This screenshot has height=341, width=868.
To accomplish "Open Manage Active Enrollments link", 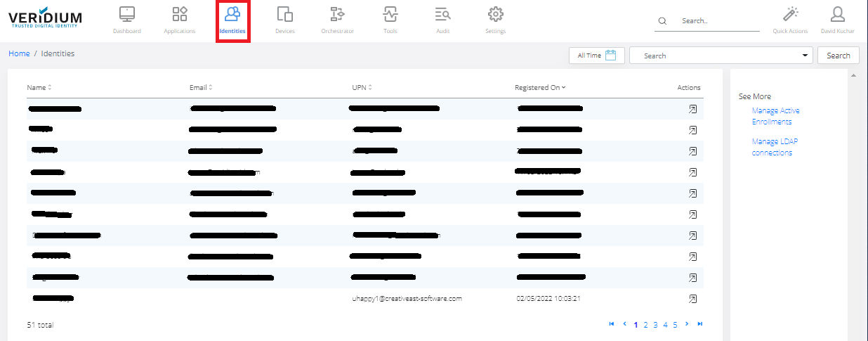I will point(775,116).
